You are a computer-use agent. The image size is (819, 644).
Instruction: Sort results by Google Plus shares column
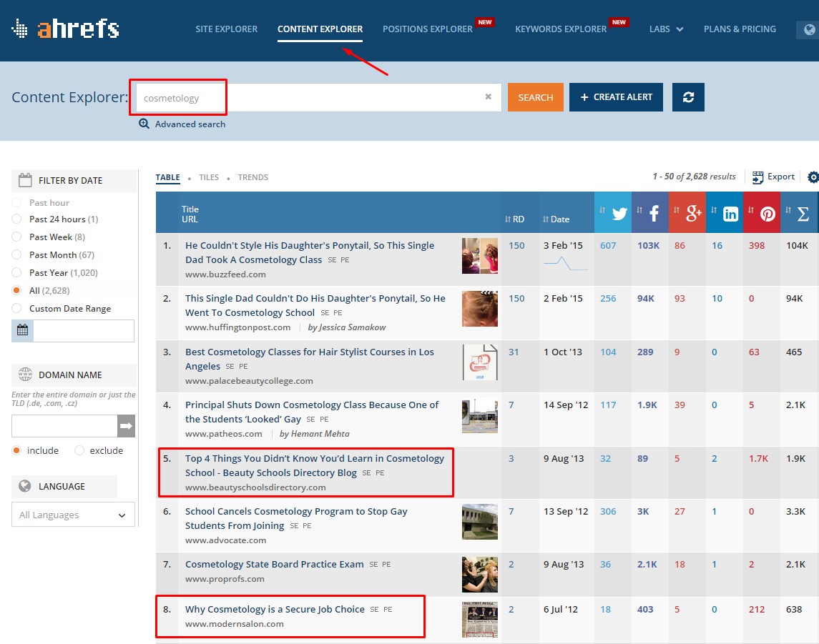(x=687, y=212)
